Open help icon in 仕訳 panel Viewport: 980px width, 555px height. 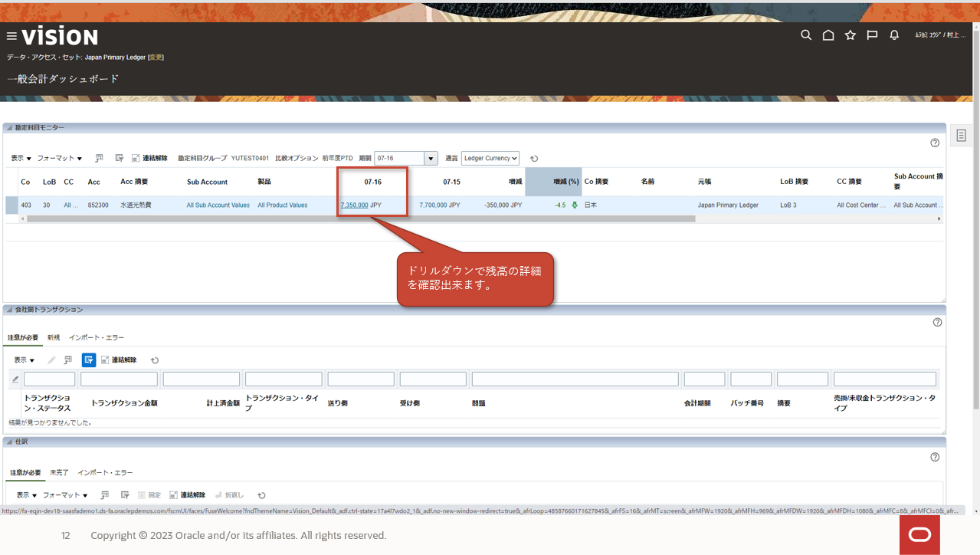pyautogui.click(x=935, y=457)
